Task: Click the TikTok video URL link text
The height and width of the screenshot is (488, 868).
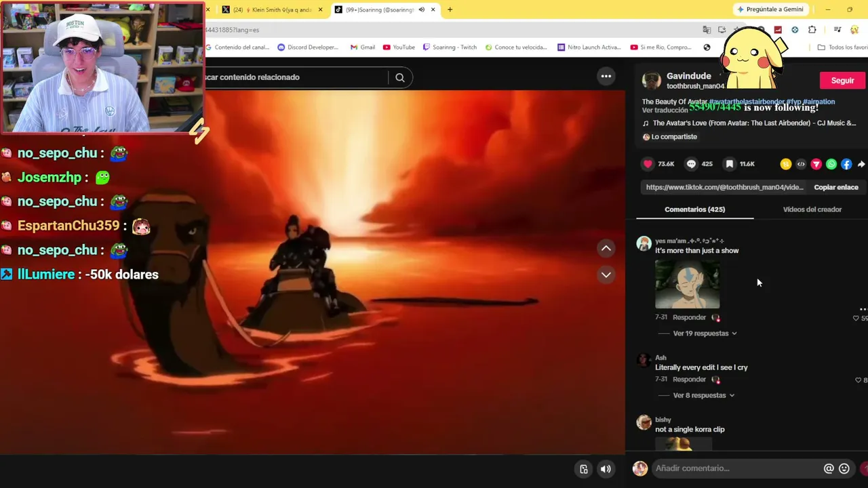Action: 724,187
